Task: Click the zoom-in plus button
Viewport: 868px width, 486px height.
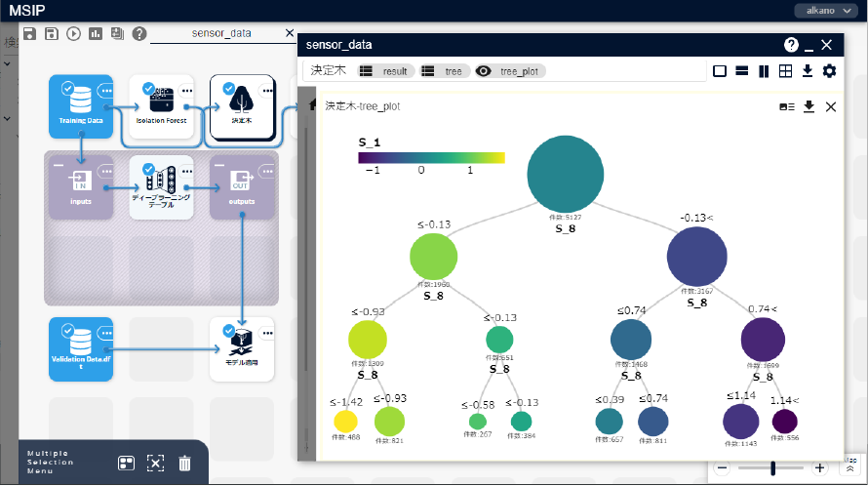Action: pyautogui.click(x=820, y=468)
